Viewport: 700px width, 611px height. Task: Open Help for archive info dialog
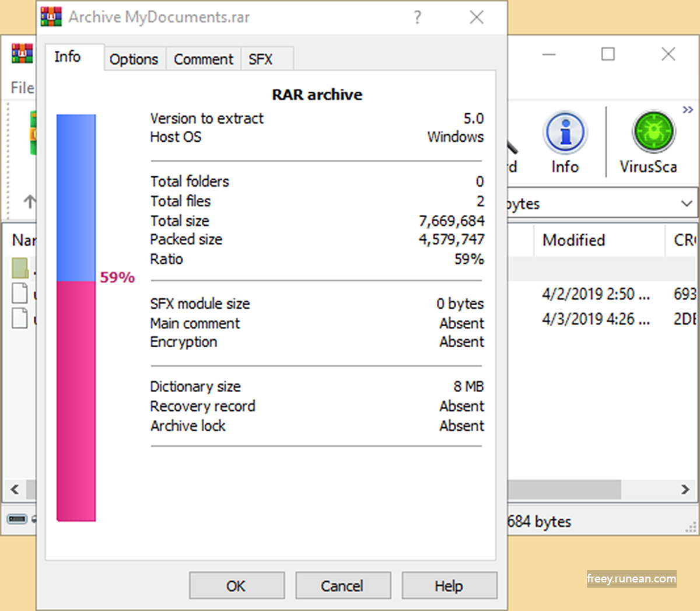click(449, 585)
